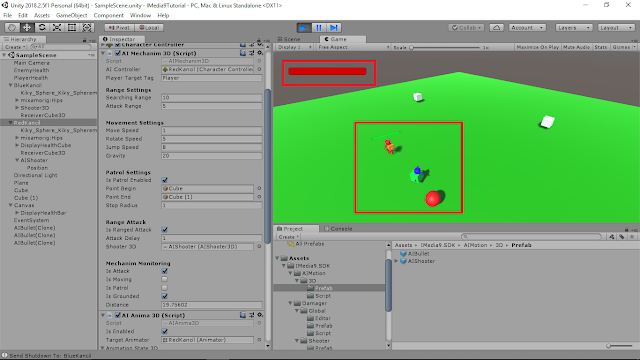Click search by type icon in Project

[x=611, y=237]
